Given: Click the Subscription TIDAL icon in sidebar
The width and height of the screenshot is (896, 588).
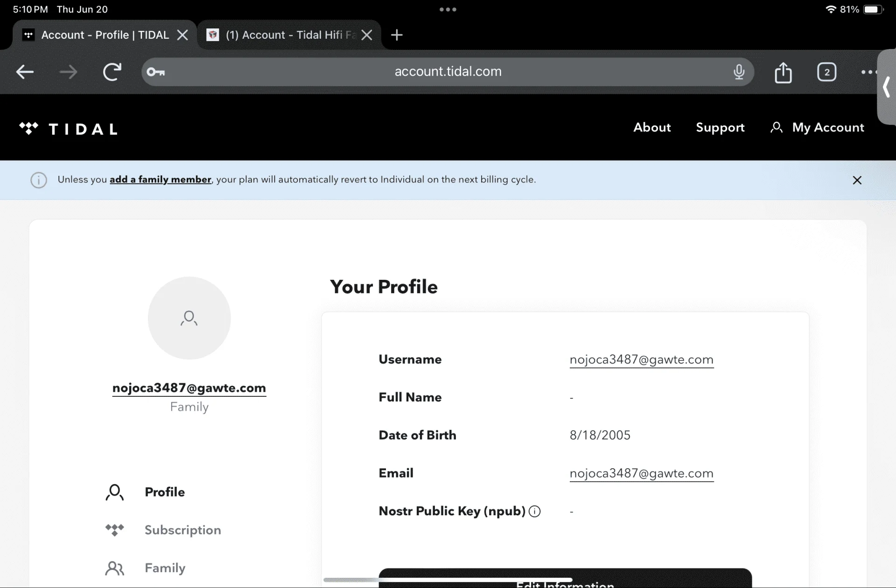Looking at the screenshot, I should [x=115, y=530].
